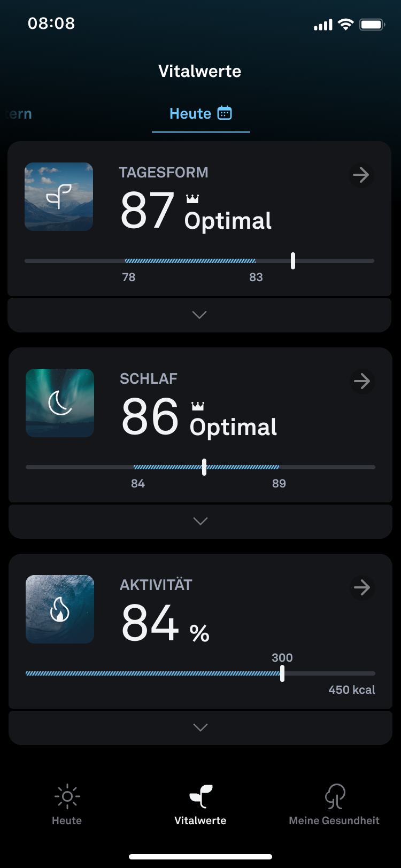Tap the Tagesform mountain thumbnail
This screenshot has width=401, height=868.
59,197
